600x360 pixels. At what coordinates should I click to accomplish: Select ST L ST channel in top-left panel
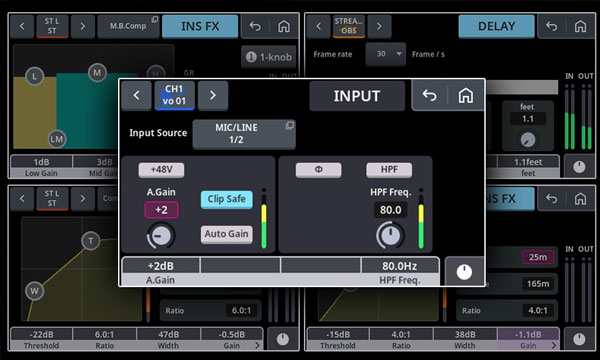pos(52,26)
